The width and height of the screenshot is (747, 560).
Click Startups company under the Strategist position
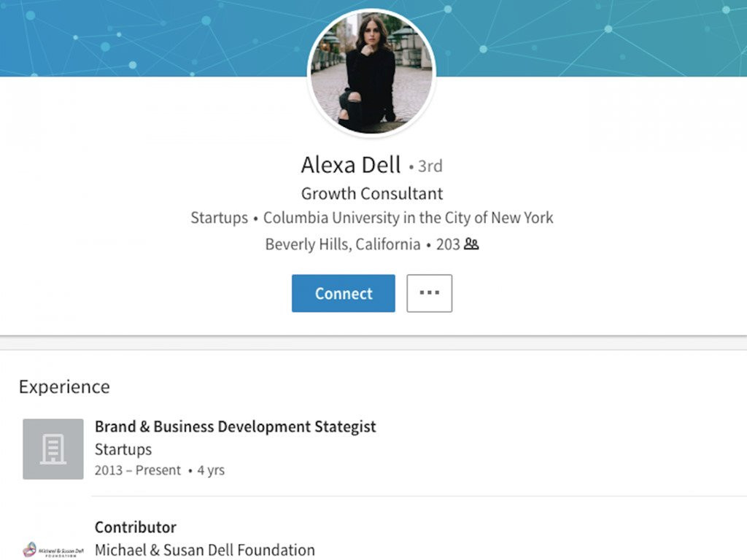[x=123, y=449]
